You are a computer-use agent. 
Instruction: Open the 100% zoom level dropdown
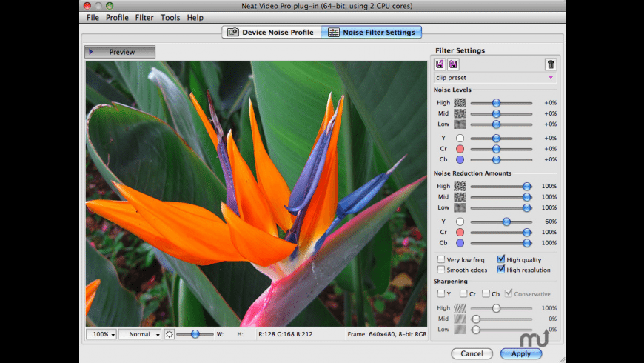101,334
